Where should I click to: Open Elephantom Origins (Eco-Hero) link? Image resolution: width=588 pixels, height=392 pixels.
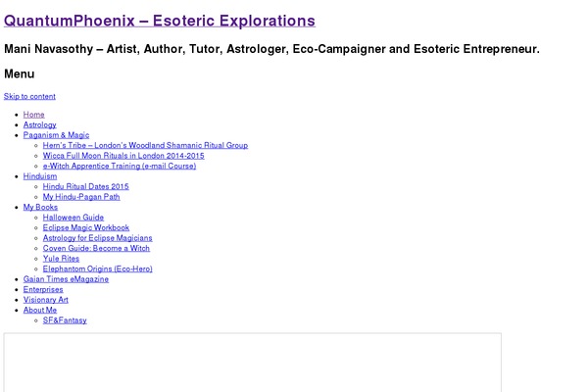pos(97,269)
